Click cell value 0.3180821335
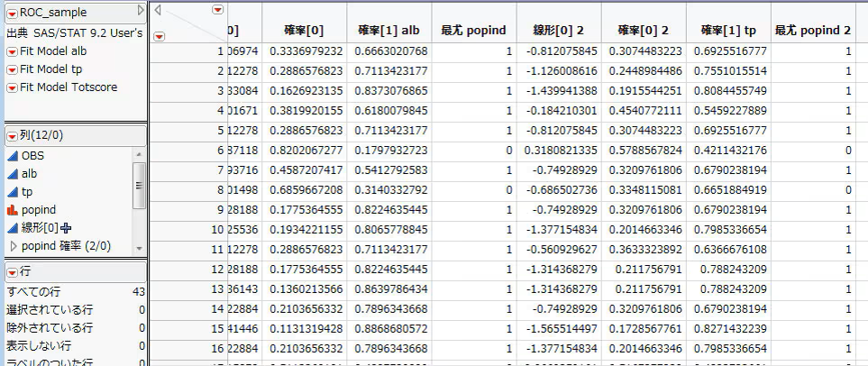 [562, 151]
